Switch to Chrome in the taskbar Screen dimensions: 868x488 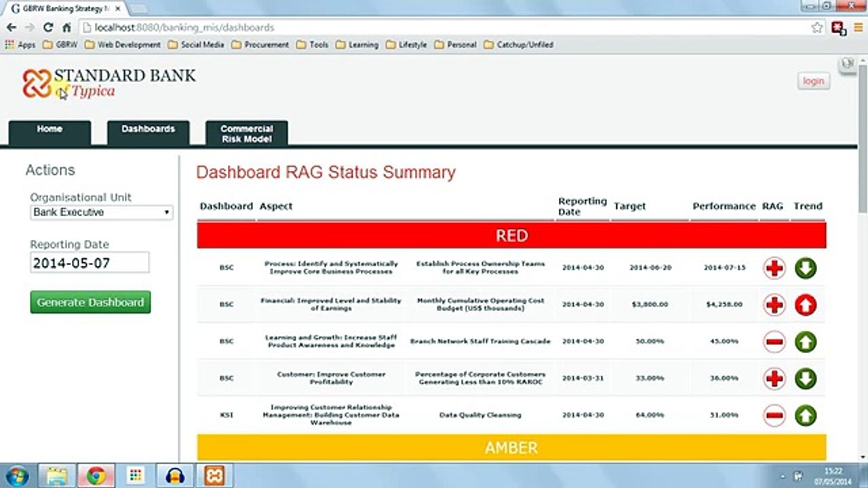tap(96, 475)
